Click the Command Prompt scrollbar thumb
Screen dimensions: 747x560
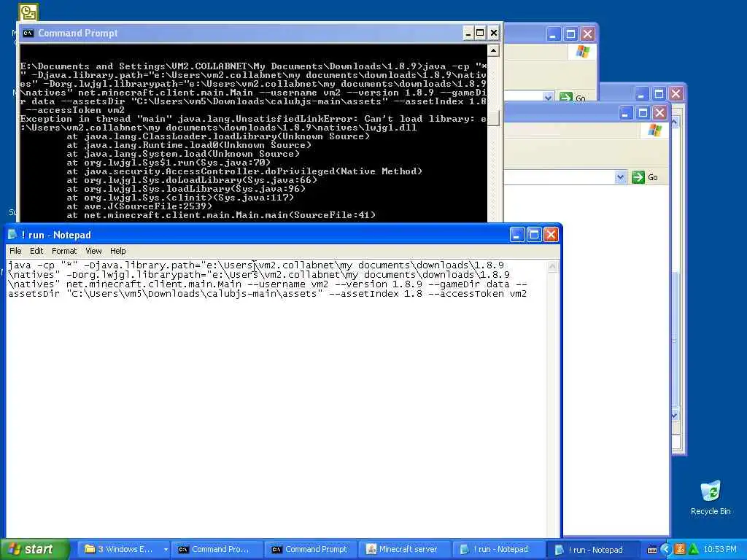[494, 118]
